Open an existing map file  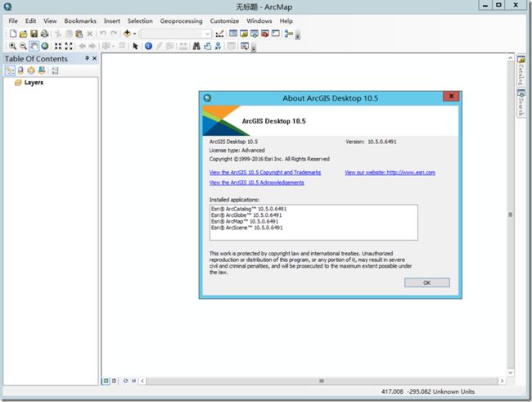pyautogui.click(x=24, y=34)
